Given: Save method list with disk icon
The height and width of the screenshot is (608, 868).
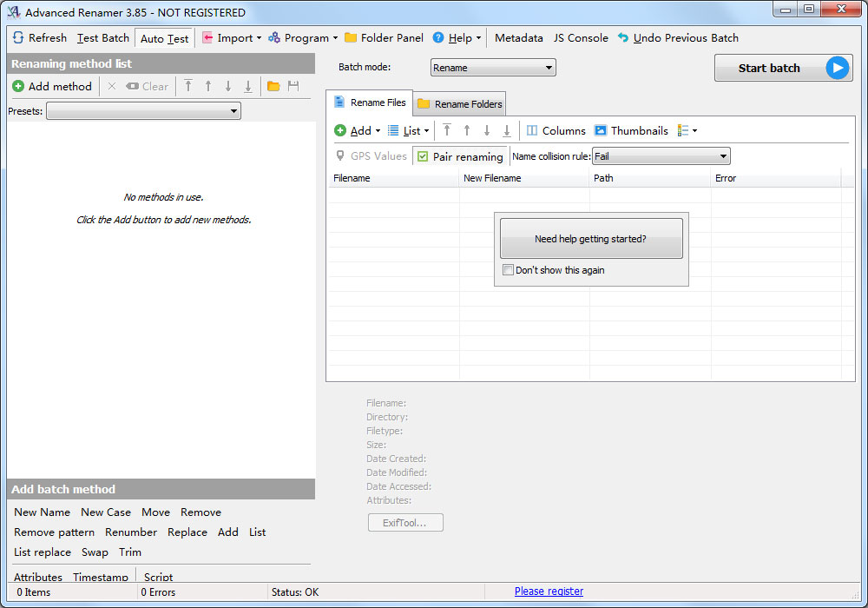Looking at the screenshot, I should point(293,86).
